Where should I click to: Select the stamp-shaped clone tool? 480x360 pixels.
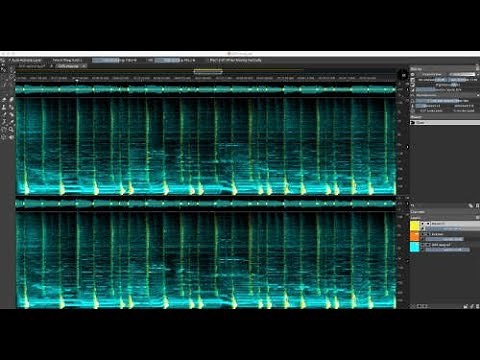[4, 107]
